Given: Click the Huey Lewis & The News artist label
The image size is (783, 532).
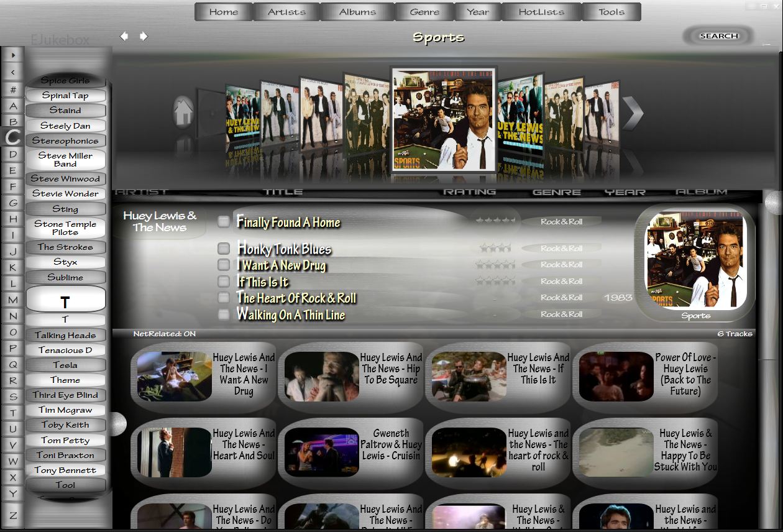Looking at the screenshot, I should 160,221.
